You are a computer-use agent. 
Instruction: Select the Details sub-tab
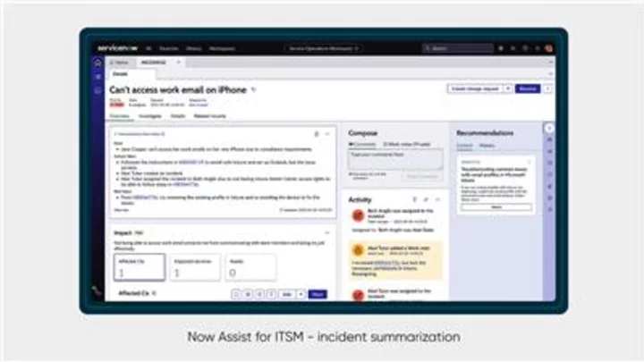[x=121, y=74]
